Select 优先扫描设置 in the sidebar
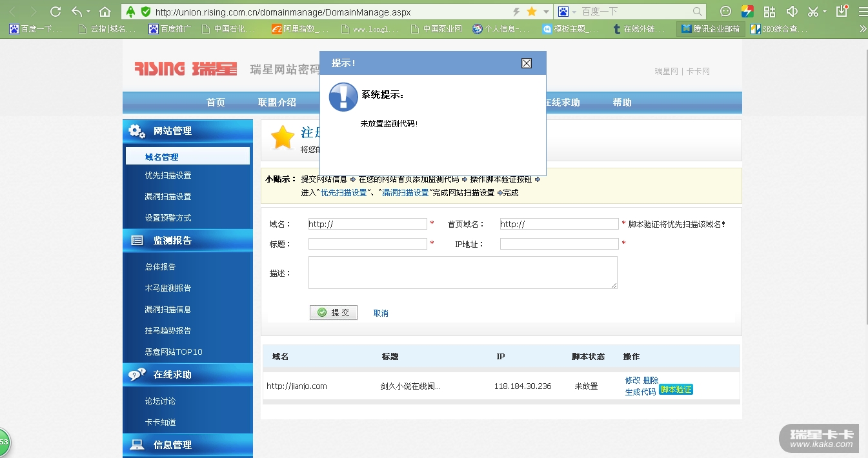This screenshot has height=458, width=868. click(x=168, y=175)
